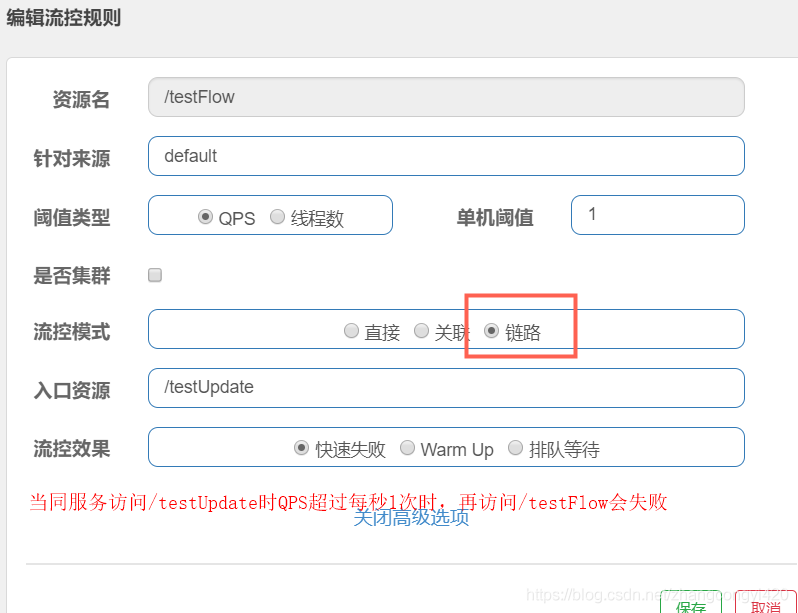Click the 资源名 field showing /testFlow
This screenshot has height=613, width=798.
tap(446, 97)
